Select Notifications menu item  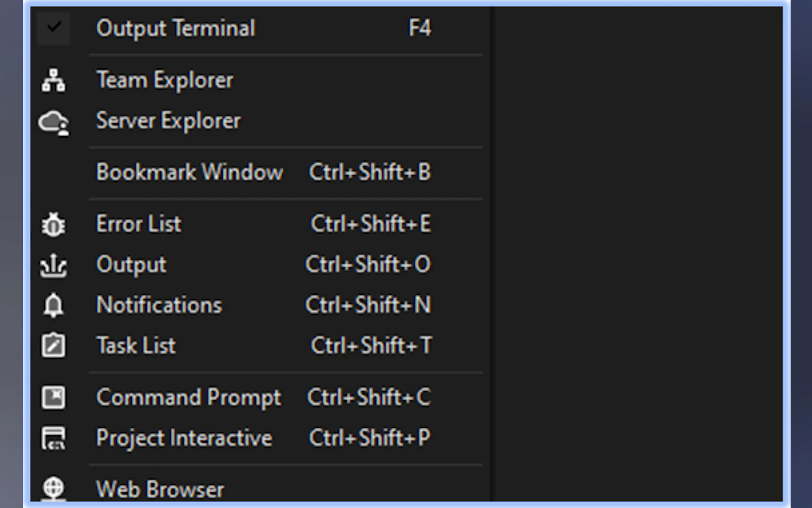[x=260, y=305]
